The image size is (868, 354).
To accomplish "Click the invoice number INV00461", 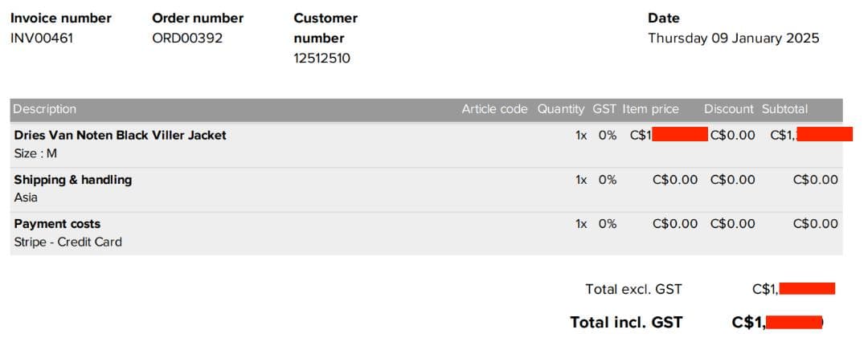I will coord(42,38).
